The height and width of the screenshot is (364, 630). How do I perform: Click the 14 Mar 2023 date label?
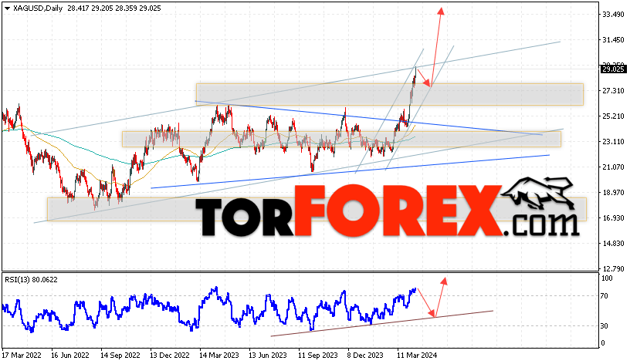(219, 356)
